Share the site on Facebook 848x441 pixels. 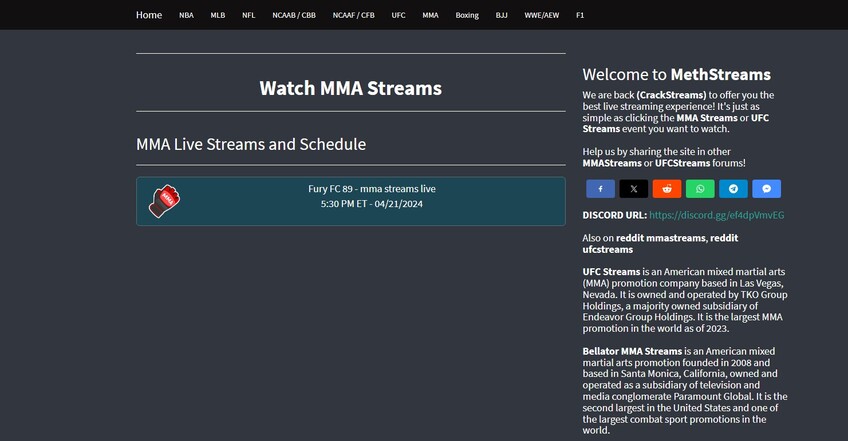pos(600,189)
